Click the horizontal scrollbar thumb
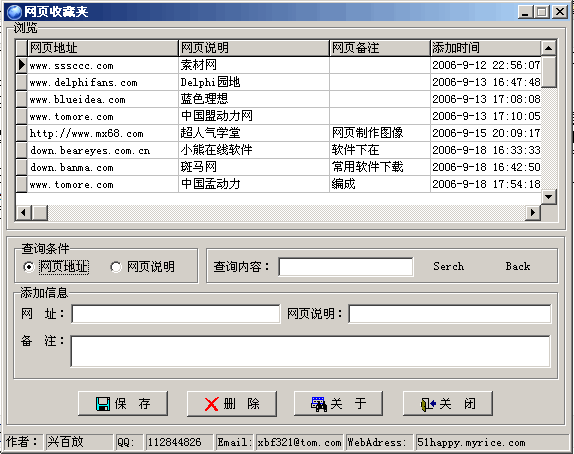The width and height of the screenshot is (574, 454). coord(40,212)
